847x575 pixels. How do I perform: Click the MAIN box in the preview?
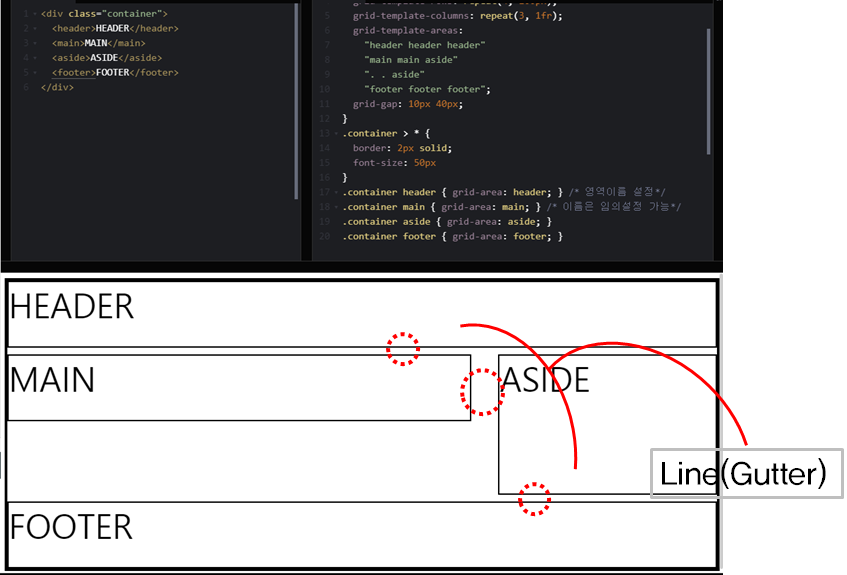[239, 387]
